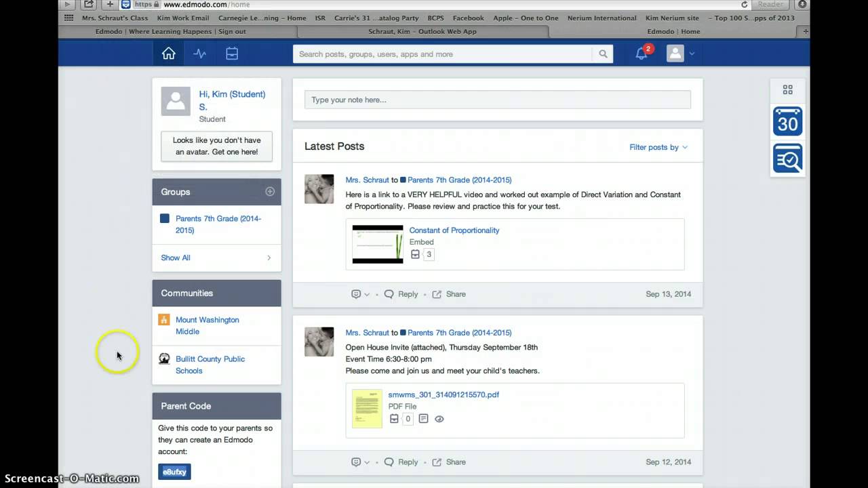Switch to the 'Edmodo | Home' tab
The height and width of the screenshot is (488, 868).
click(x=673, y=31)
